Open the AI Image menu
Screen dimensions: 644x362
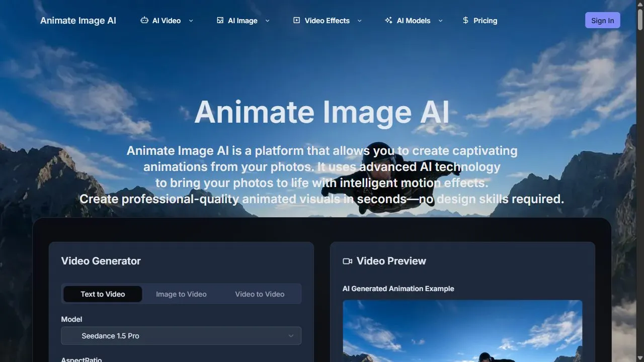click(x=243, y=21)
